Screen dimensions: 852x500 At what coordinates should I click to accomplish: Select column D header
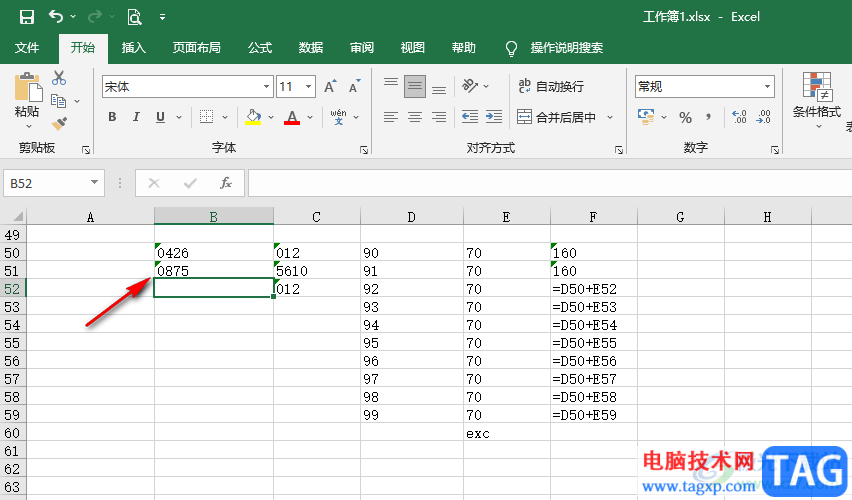(411, 217)
